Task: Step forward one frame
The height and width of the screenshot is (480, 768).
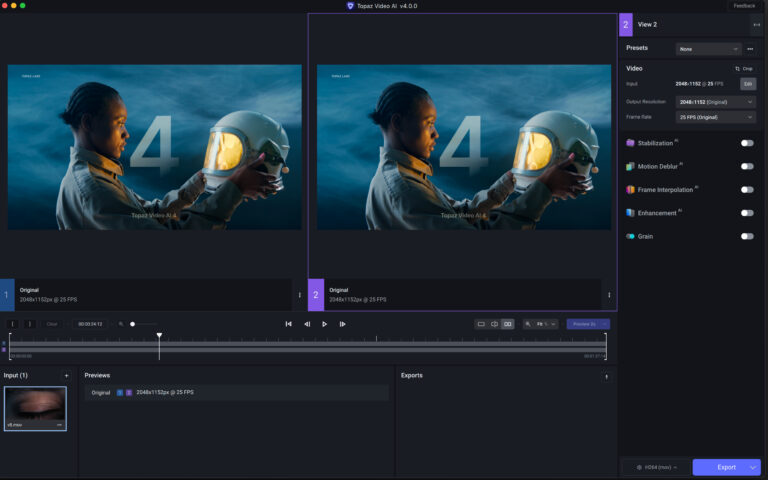Action: tap(342, 324)
